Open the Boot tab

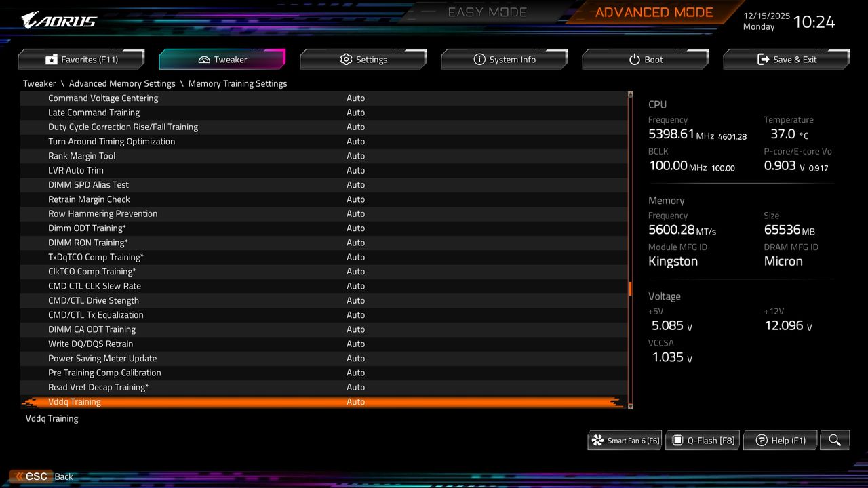click(x=645, y=59)
